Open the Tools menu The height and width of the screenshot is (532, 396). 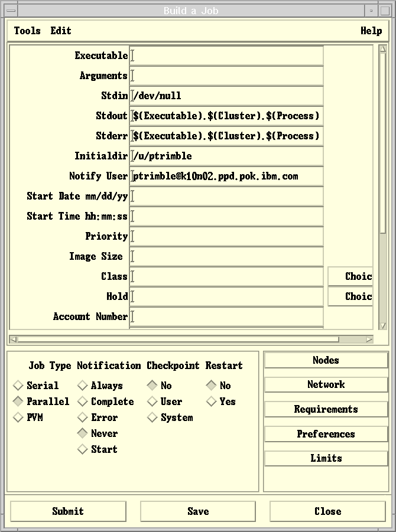pos(27,31)
